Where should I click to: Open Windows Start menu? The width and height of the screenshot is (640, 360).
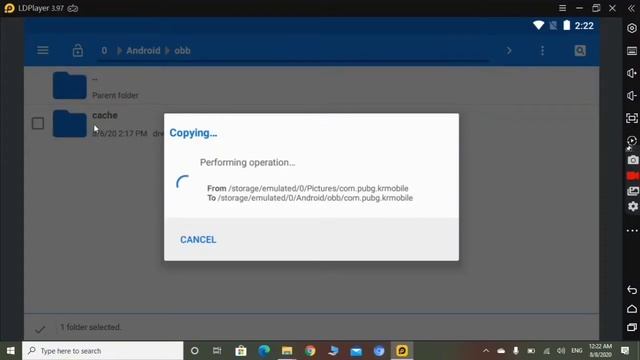click(11, 351)
